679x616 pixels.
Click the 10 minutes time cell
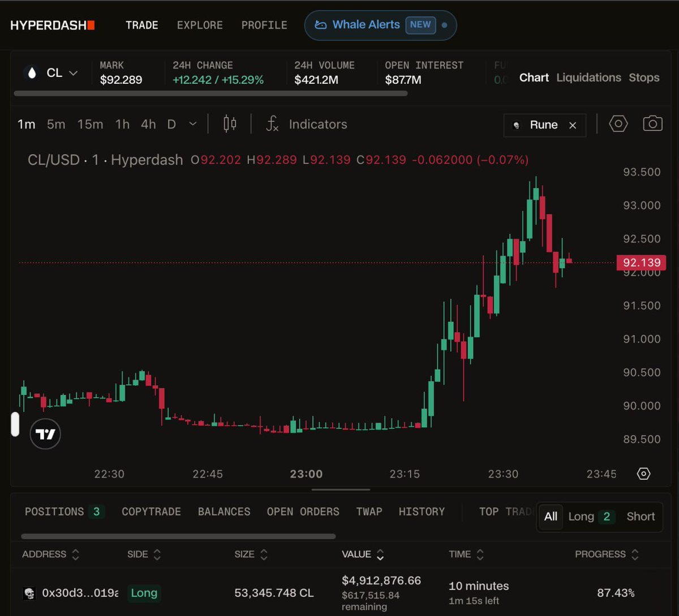tap(479, 586)
